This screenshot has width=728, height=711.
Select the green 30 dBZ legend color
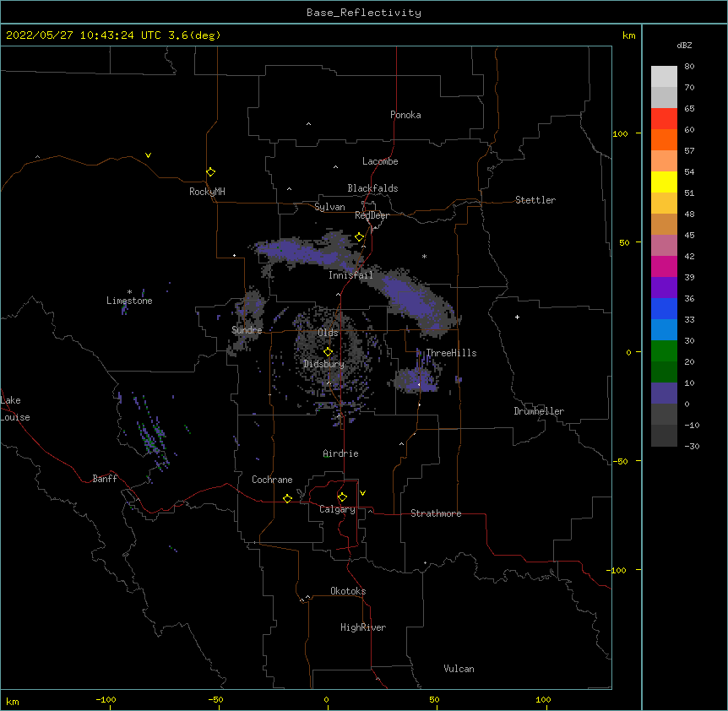(664, 351)
